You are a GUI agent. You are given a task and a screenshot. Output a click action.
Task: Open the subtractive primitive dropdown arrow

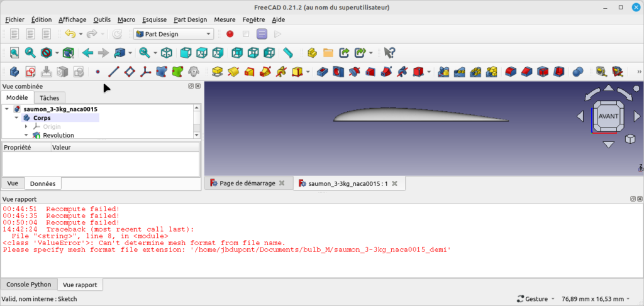click(x=429, y=72)
